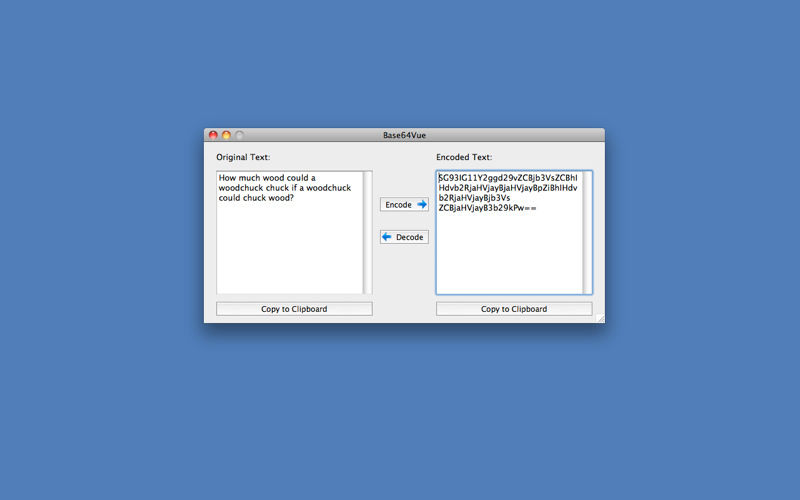Image resolution: width=800 pixels, height=500 pixels.
Task: Click the Encoded Text scrollbar
Action: coord(587,233)
